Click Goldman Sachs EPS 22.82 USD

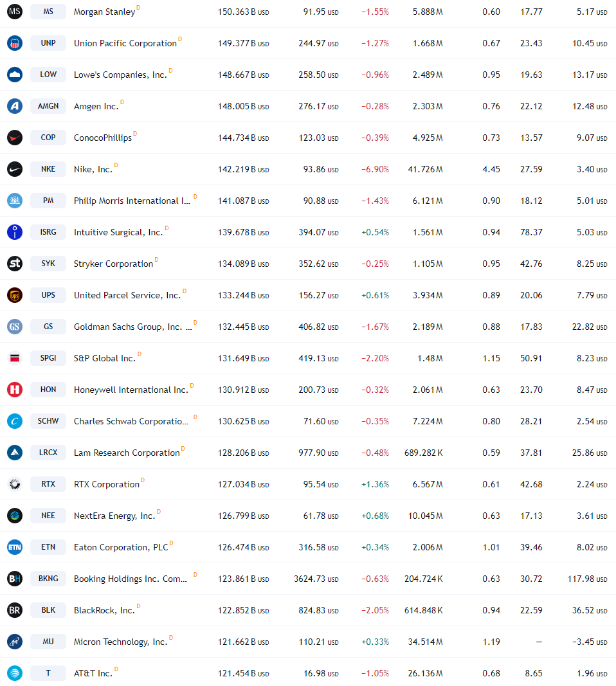pos(590,327)
